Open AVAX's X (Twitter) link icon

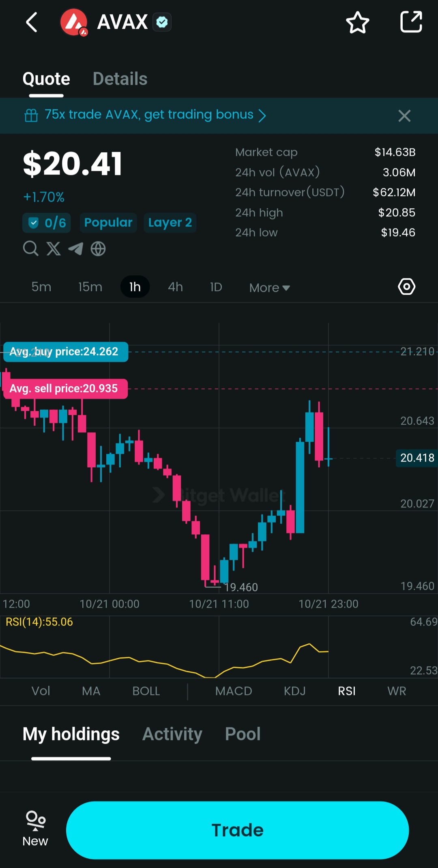pos(53,248)
